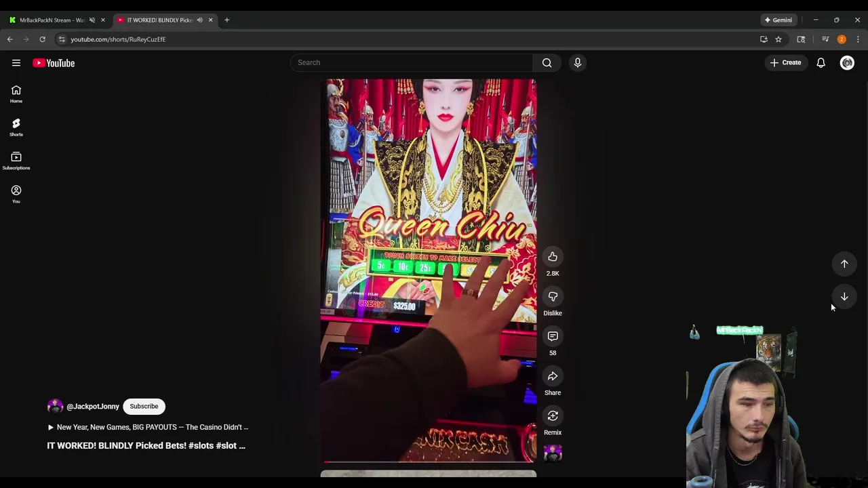Image resolution: width=868 pixels, height=488 pixels.
Task: Subscribe to @JackpotJonny
Action: (x=144, y=406)
